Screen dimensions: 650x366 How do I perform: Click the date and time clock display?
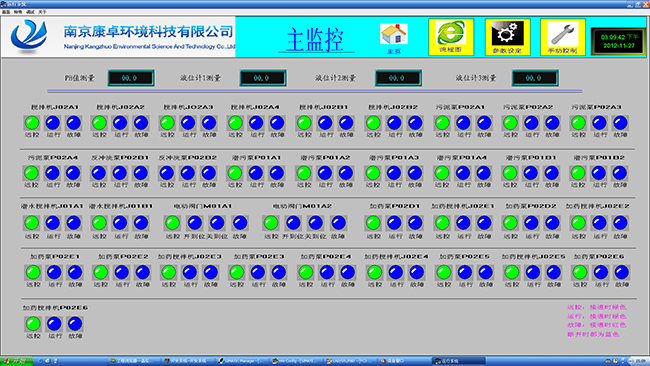click(619, 41)
